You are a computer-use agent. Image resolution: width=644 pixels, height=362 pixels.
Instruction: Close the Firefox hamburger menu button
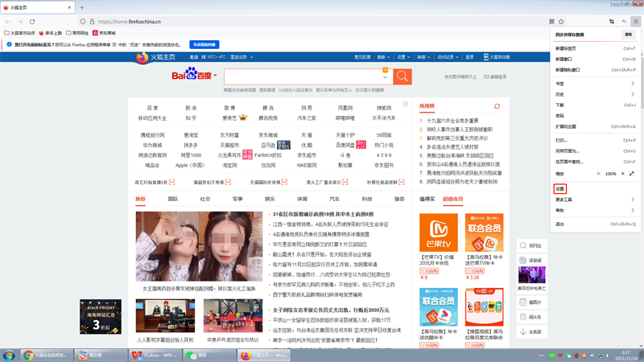[636, 22]
